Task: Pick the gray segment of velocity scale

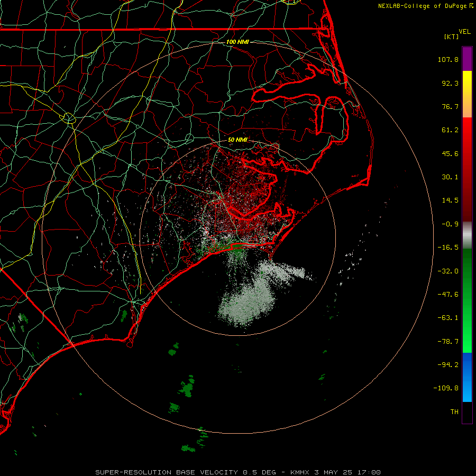Action: pos(467,235)
